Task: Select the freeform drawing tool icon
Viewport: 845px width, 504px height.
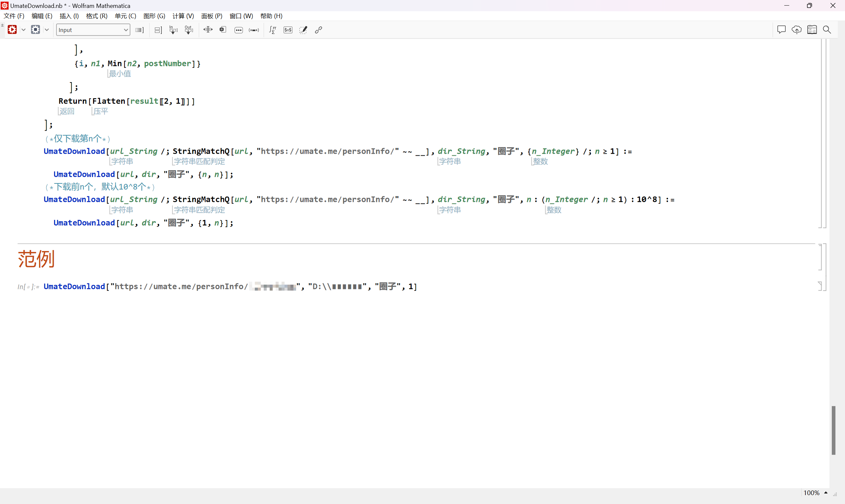Action: (303, 30)
